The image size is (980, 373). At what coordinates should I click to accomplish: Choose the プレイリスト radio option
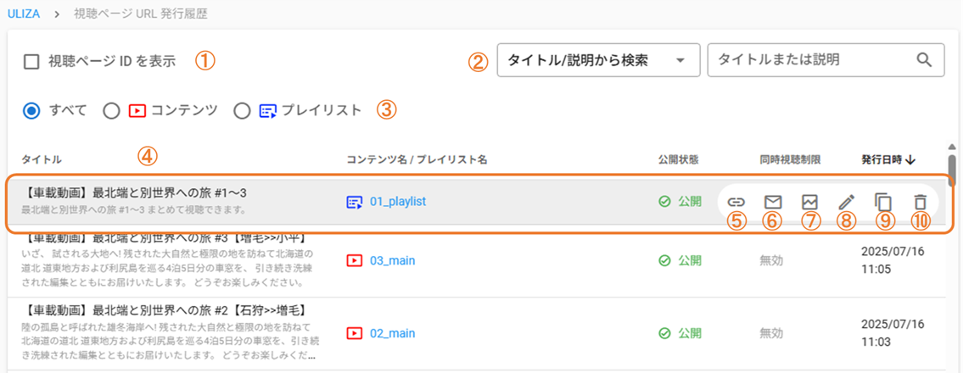241,111
